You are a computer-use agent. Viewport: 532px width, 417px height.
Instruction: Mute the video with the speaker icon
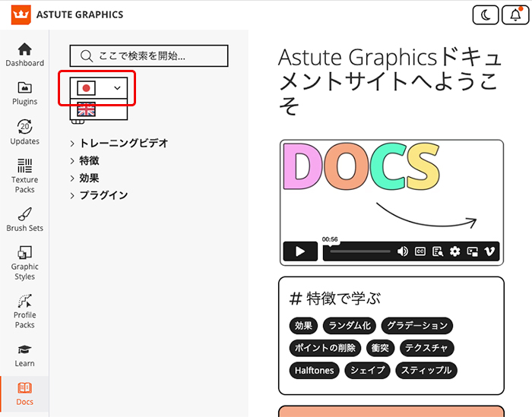tap(403, 251)
